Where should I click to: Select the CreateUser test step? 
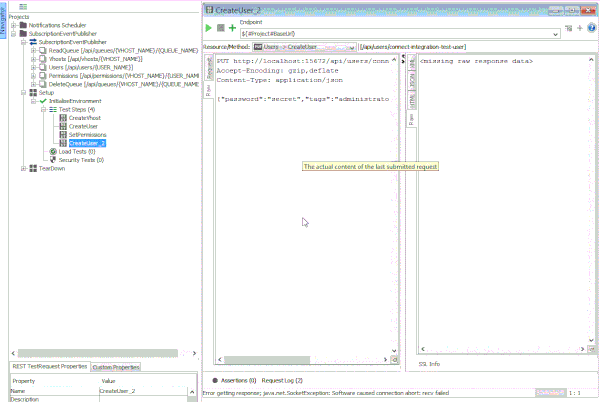coord(83,127)
